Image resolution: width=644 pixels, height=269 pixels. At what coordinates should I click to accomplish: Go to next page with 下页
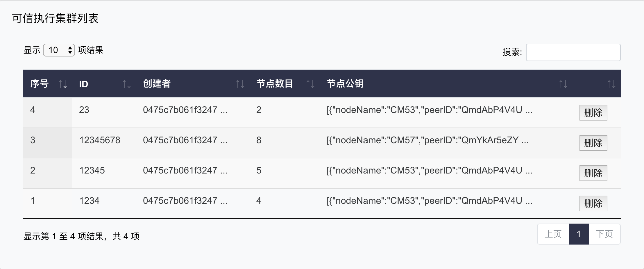point(604,234)
